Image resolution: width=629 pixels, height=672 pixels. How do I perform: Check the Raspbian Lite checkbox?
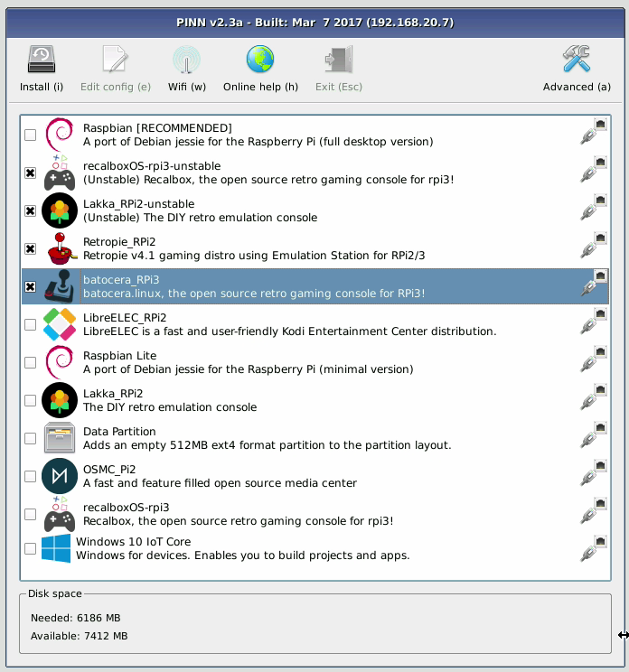tap(30, 362)
